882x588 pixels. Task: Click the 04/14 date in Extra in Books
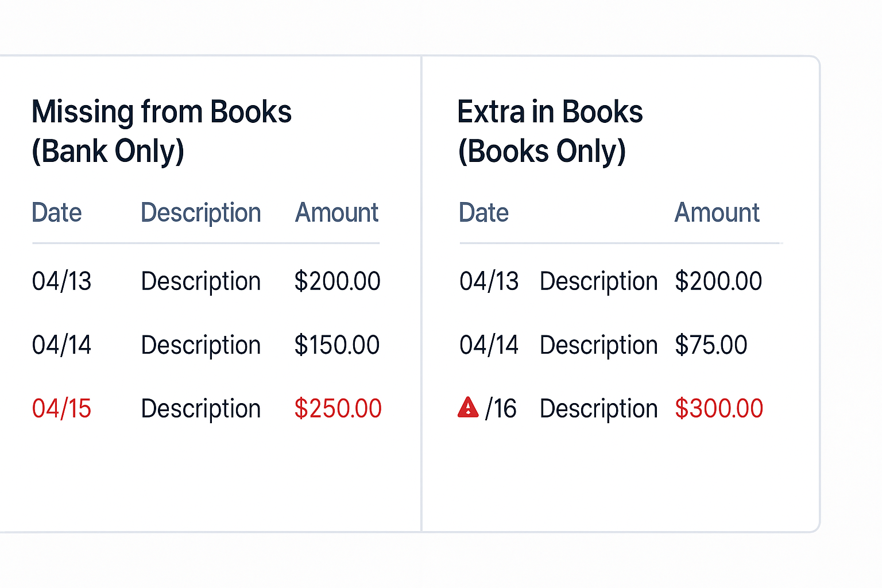[x=489, y=345]
